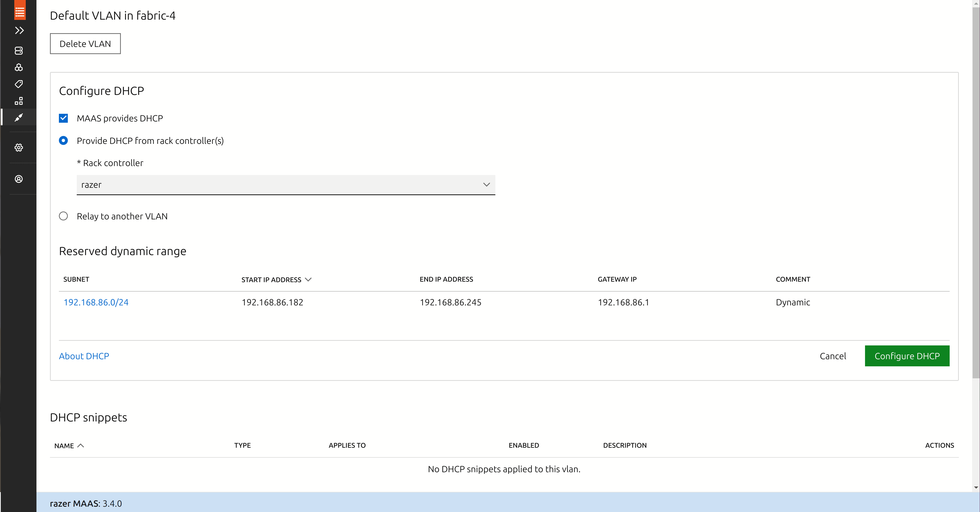Click APPLIES TO column header
The width and height of the screenshot is (980, 512).
point(347,445)
